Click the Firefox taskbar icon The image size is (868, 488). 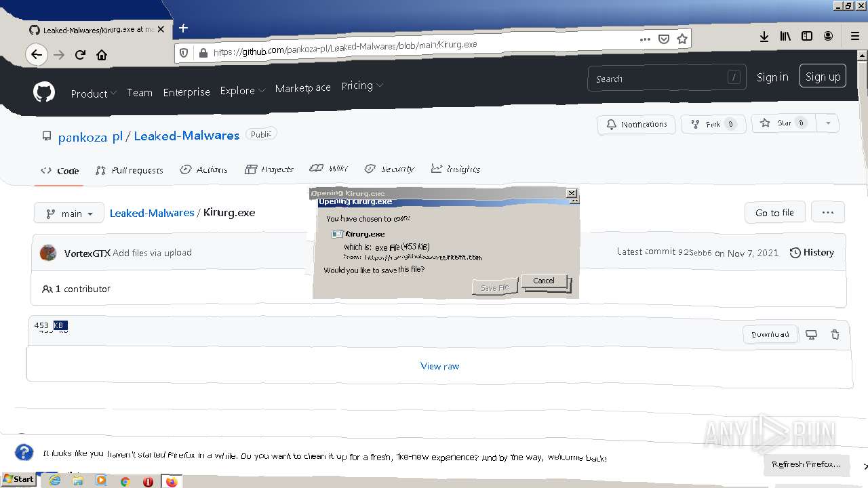coord(171,481)
